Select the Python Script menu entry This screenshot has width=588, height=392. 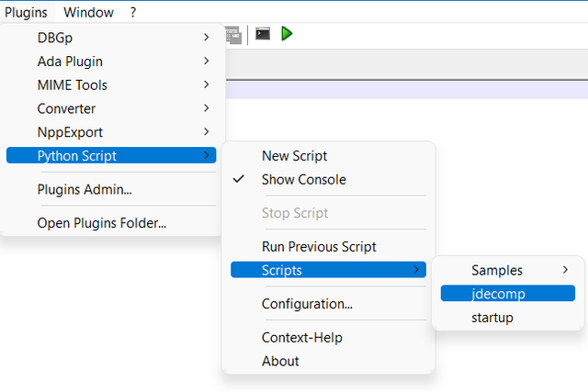click(111, 155)
